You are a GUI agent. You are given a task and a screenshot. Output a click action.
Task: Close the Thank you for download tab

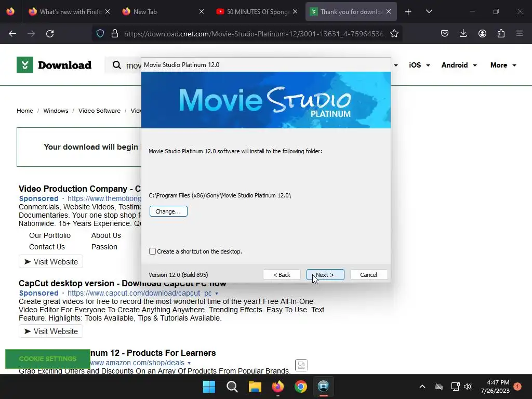click(389, 11)
